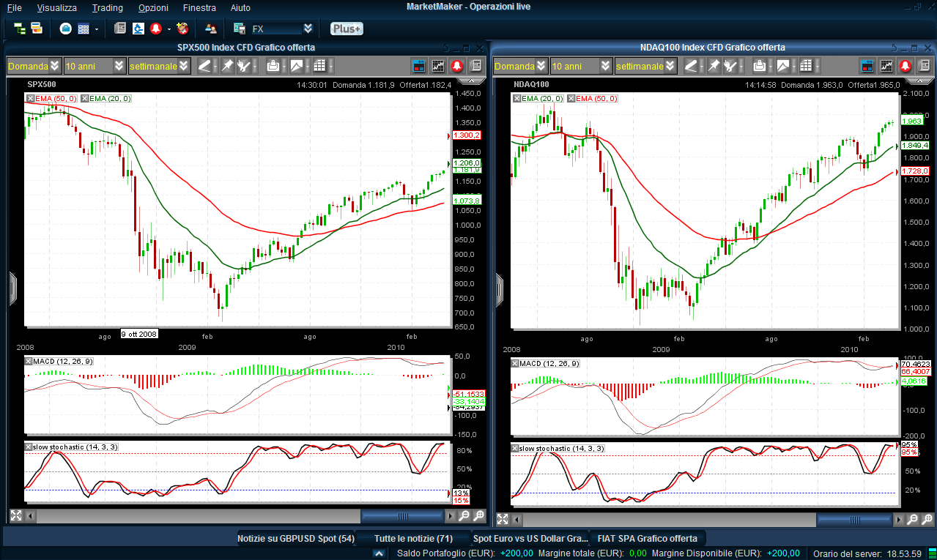Open the news newspaper icon in main toolbar

coord(120,29)
